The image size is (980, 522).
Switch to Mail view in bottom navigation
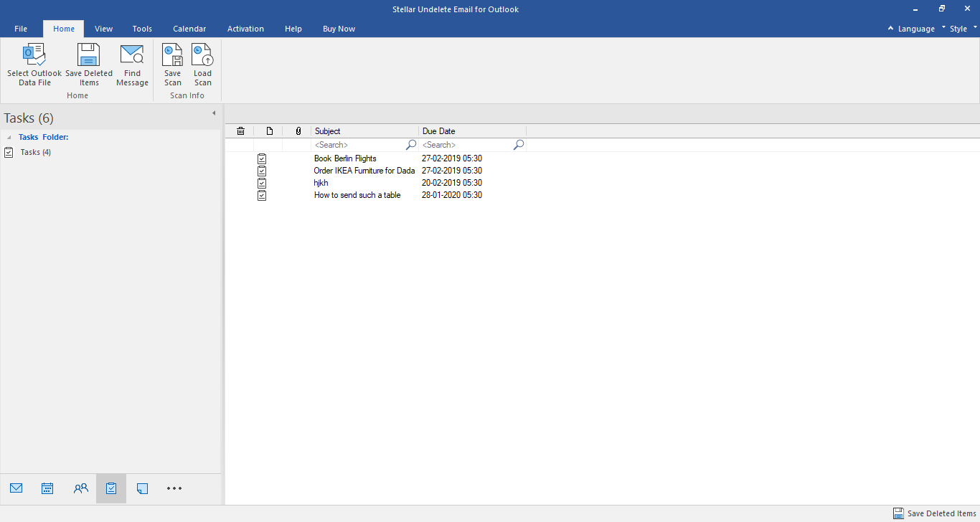click(x=17, y=488)
